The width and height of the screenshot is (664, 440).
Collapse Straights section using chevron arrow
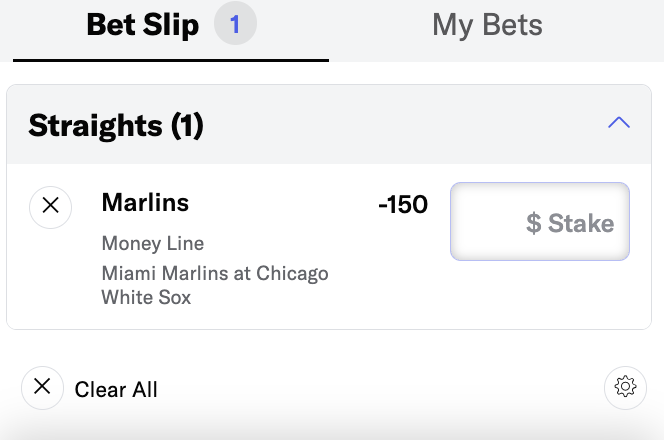point(619,122)
